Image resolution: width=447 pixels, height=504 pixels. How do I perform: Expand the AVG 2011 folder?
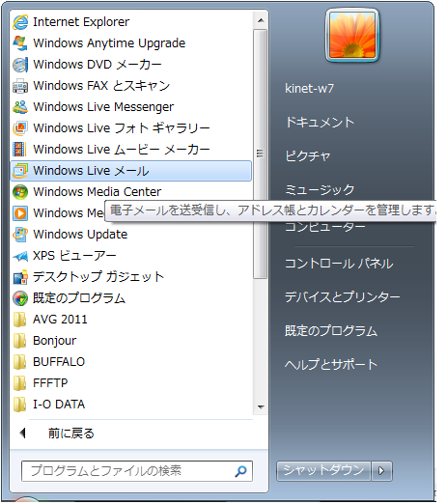131,320
